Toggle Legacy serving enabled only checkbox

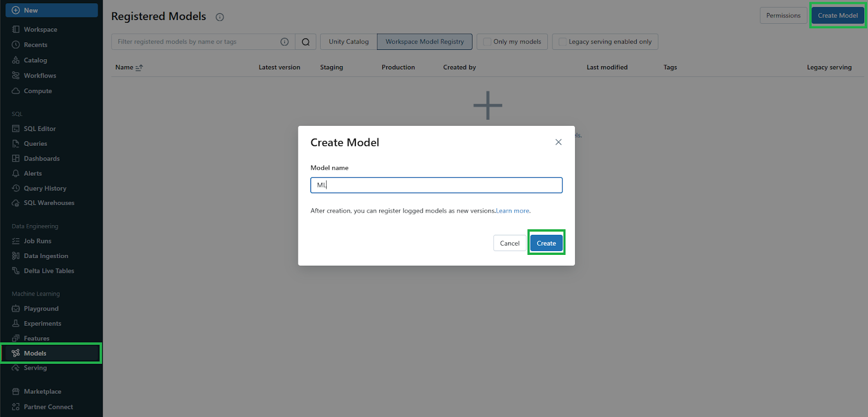coord(563,42)
